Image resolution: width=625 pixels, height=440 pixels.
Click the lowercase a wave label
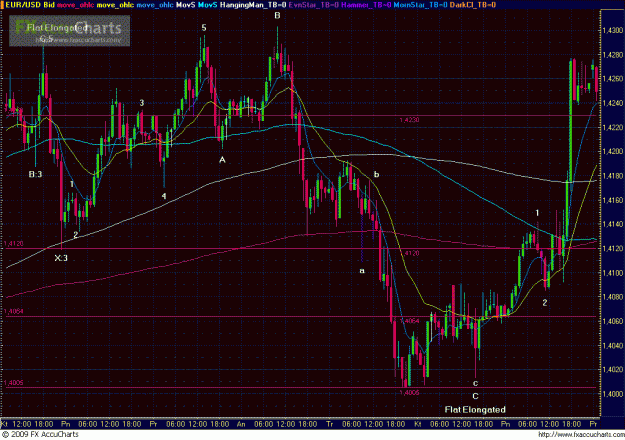click(362, 271)
